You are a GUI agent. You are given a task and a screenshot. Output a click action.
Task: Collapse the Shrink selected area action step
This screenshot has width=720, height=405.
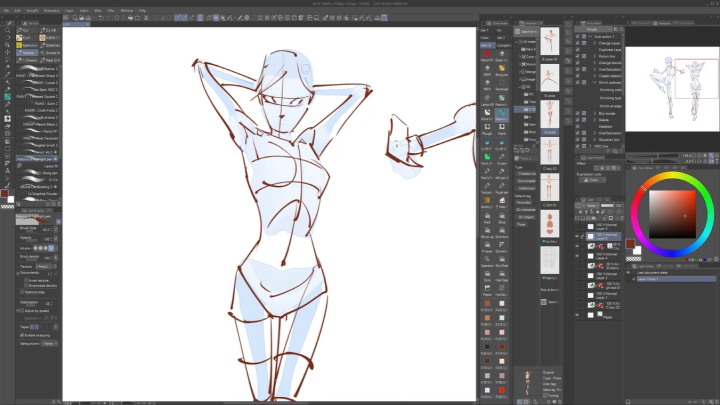(595, 83)
